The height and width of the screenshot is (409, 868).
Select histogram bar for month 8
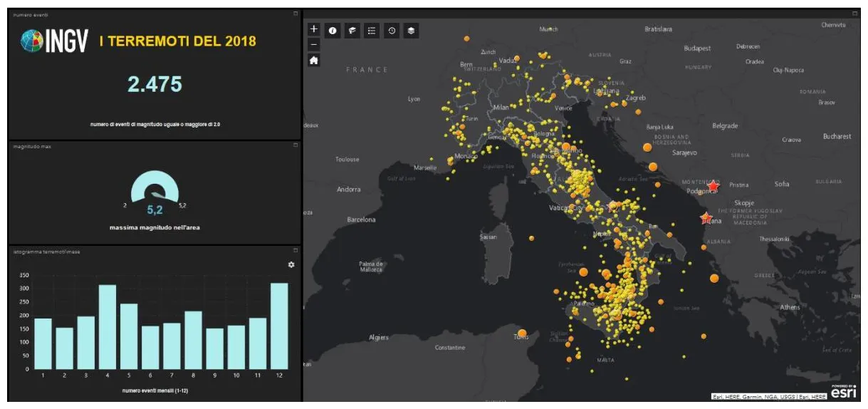(193, 340)
